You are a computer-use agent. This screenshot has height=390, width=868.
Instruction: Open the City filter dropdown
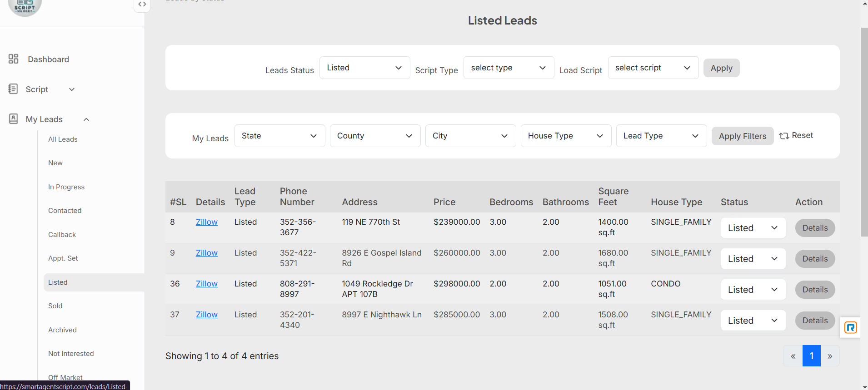[470, 136]
